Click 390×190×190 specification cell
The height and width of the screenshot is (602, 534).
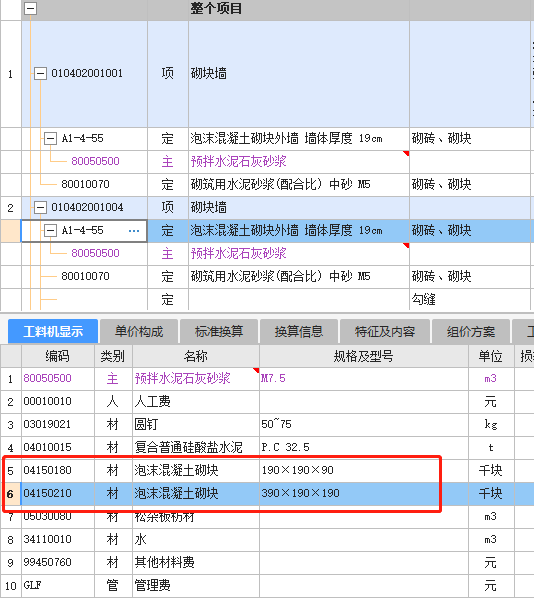coord(364,494)
